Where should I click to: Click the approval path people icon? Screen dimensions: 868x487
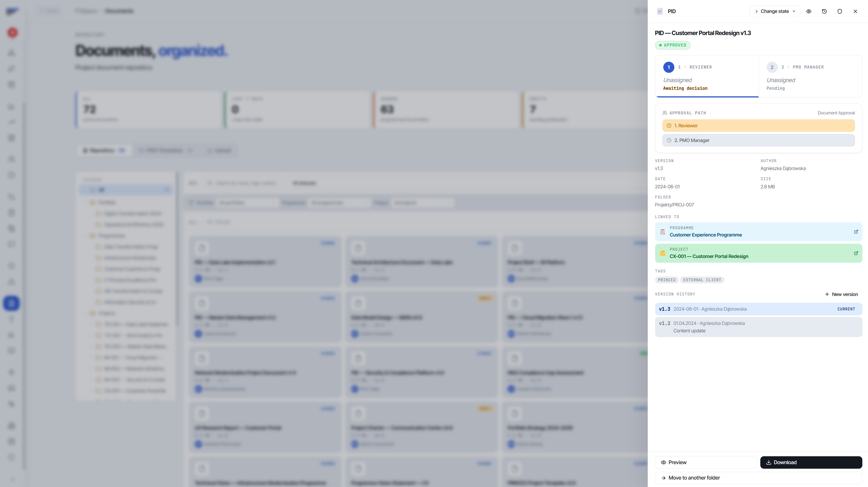[x=664, y=113]
